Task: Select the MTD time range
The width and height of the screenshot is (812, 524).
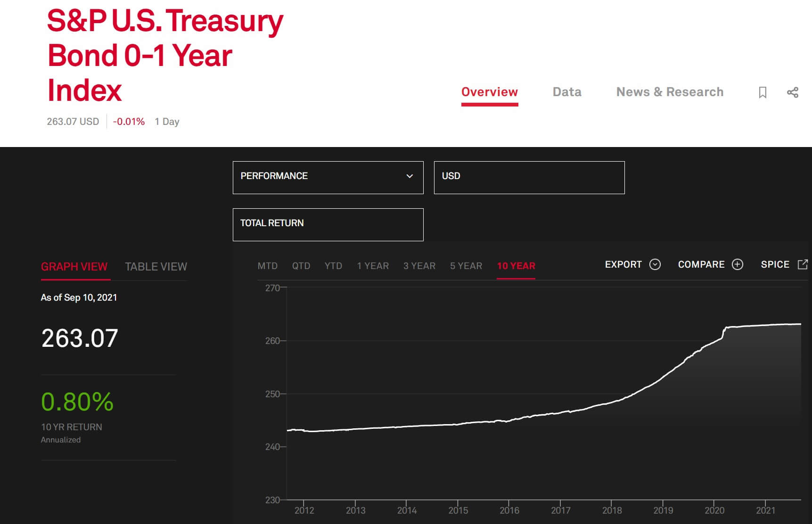Action: pyautogui.click(x=267, y=266)
